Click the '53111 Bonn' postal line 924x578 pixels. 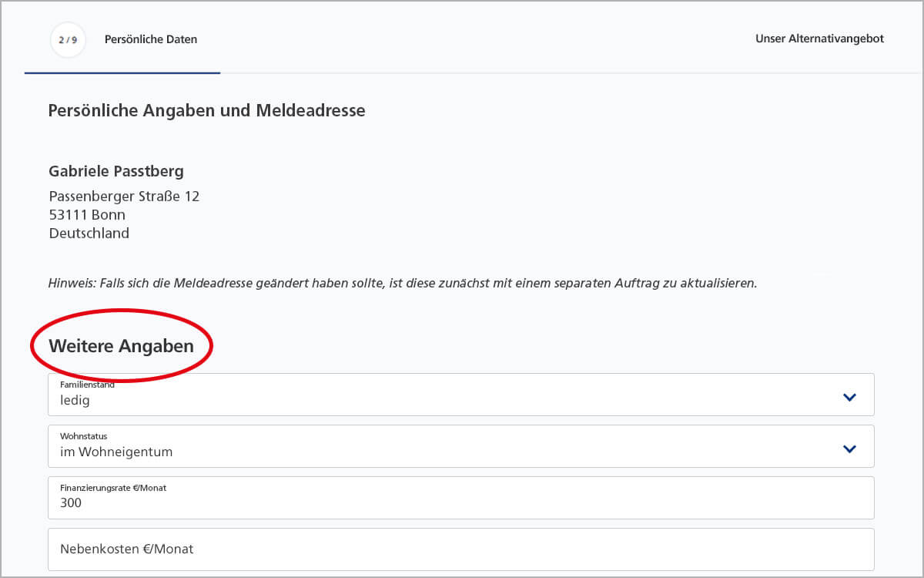tap(87, 215)
